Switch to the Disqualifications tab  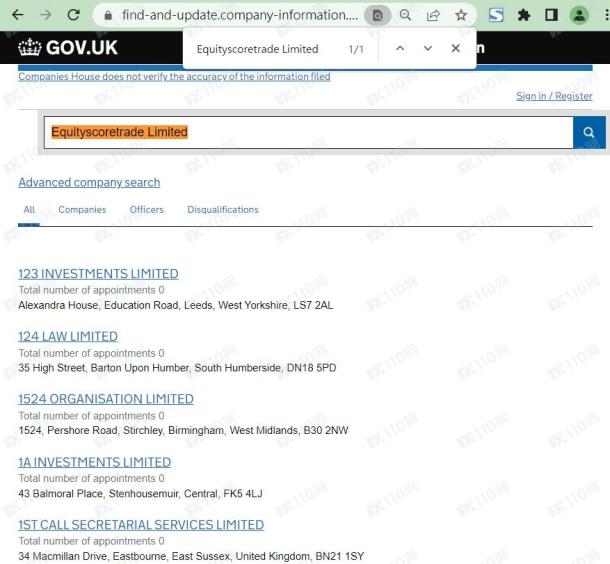[x=223, y=210]
